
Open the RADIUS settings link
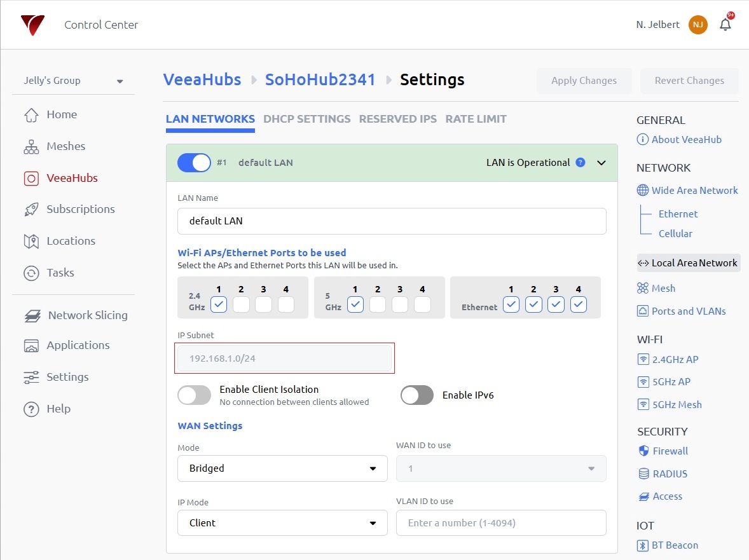(x=670, y=474)
